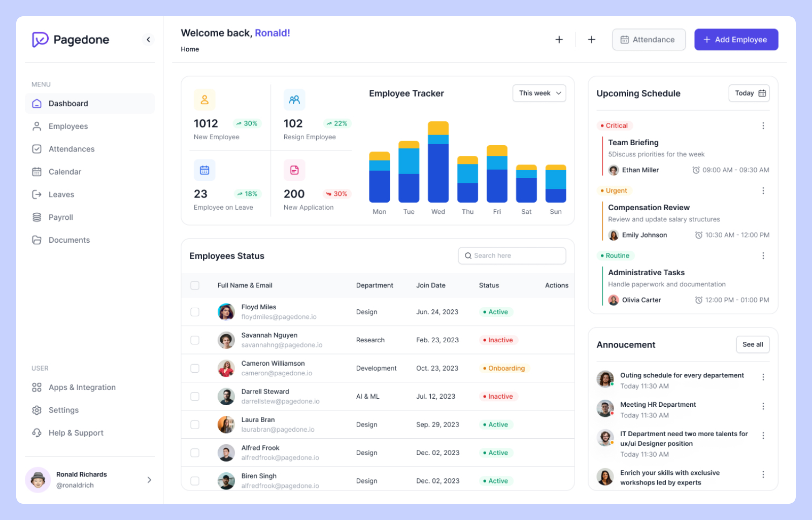Click the Add Employee button
Viewport: 812px width, 520px height.
coord(736,40)
